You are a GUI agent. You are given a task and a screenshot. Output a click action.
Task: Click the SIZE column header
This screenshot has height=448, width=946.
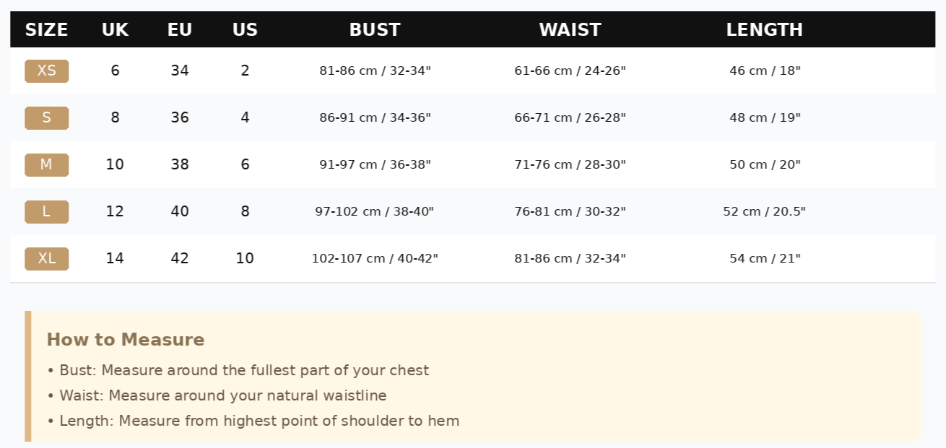pyautogui.click(x=46, y=30)
